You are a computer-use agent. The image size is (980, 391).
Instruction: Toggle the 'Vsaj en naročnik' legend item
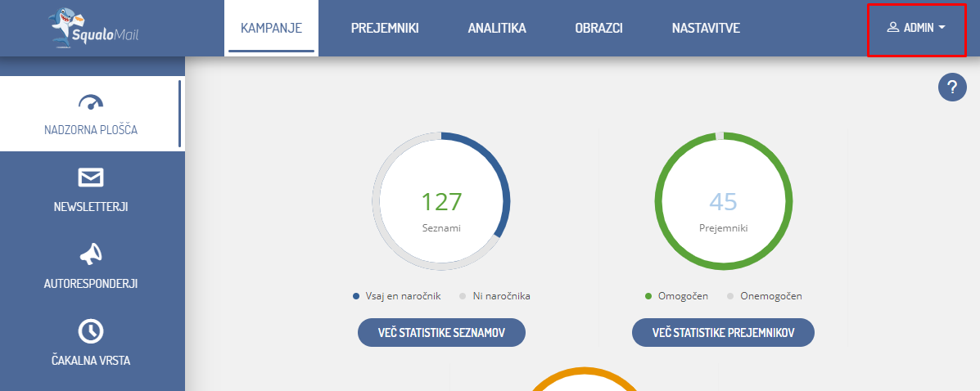coord(397,296)
